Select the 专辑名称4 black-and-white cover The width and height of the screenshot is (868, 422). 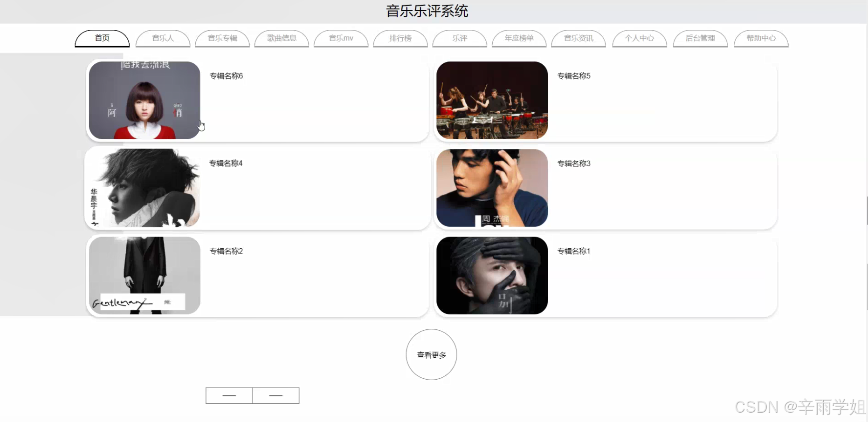[x=145, y=188]
